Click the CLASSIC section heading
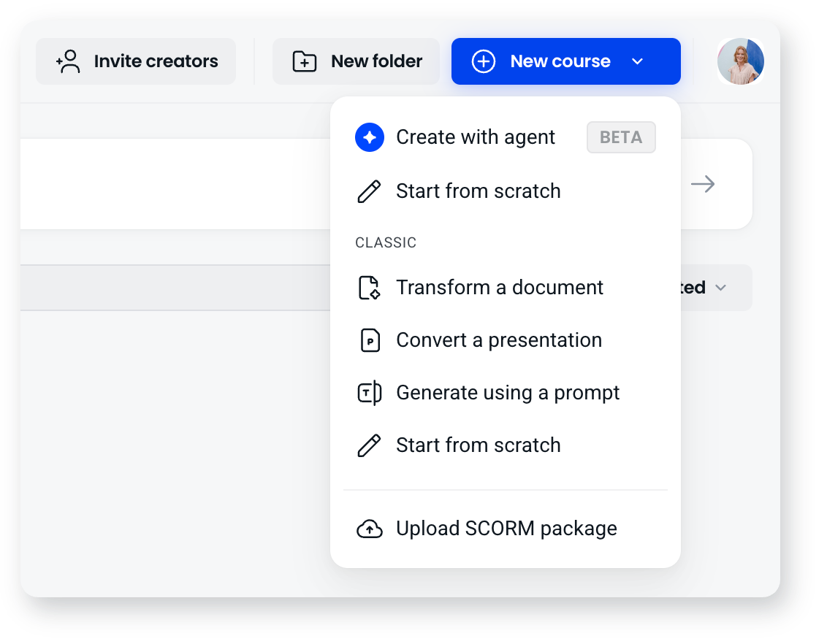Image resolution: width=827 pixels, height=644 pixels. (386, 242)
